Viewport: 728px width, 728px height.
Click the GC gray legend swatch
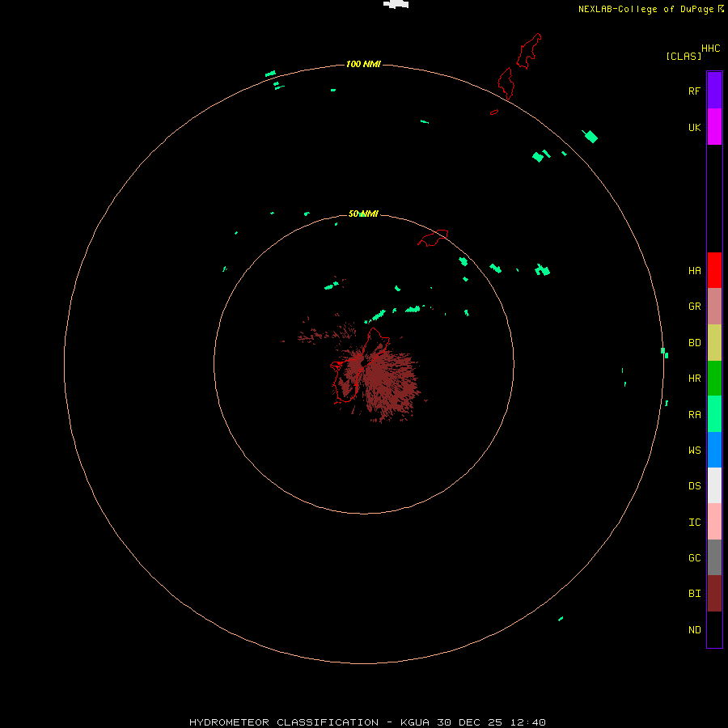click(714, 557)
